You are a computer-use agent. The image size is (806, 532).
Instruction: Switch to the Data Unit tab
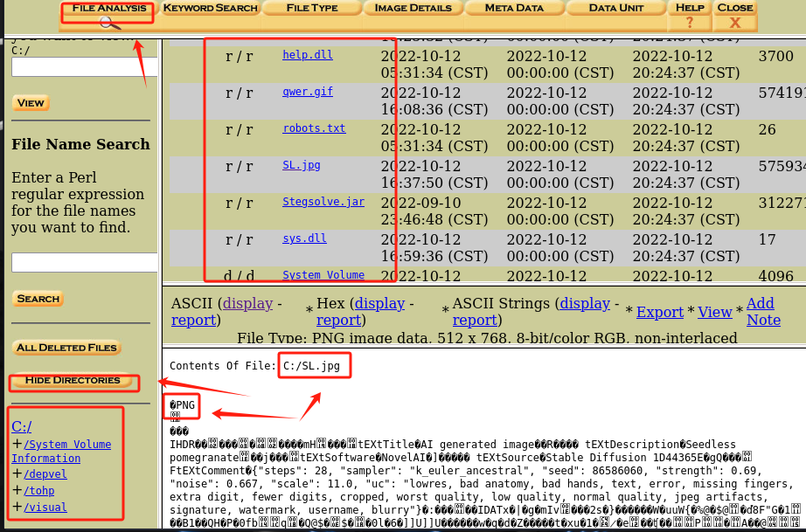[x=615, y=8]
